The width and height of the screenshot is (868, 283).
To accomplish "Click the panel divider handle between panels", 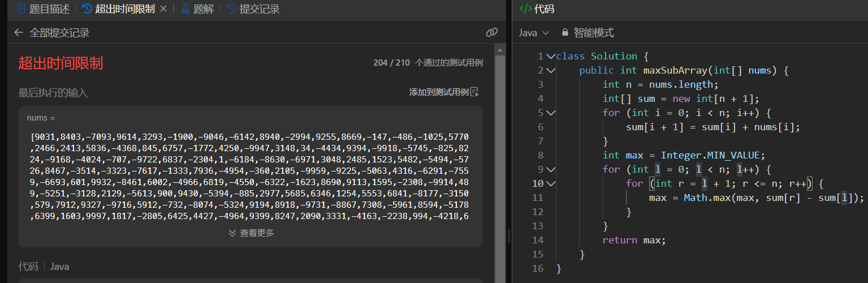I will click(509, 235).
